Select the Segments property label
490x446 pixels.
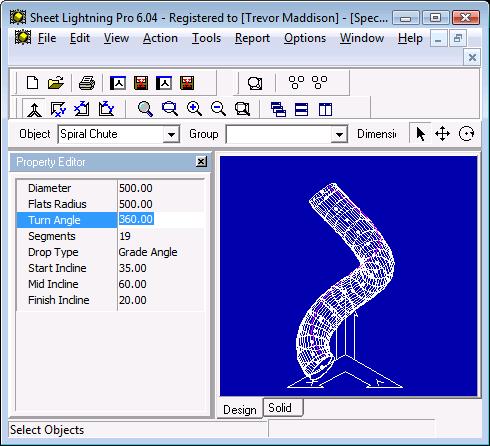52,236
